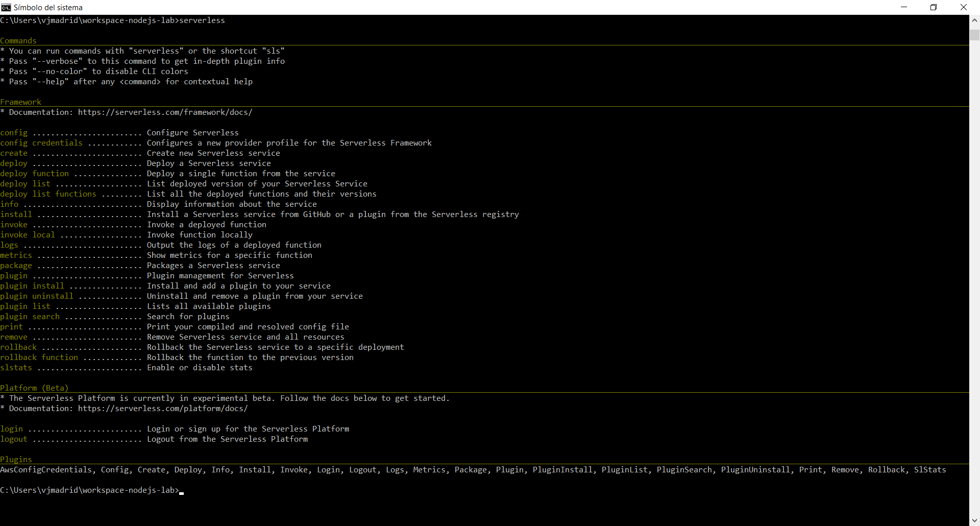The width and height of the screenshot is (980, 526).
Task: Click the "config credentials" command name
Action: [41, 143]
